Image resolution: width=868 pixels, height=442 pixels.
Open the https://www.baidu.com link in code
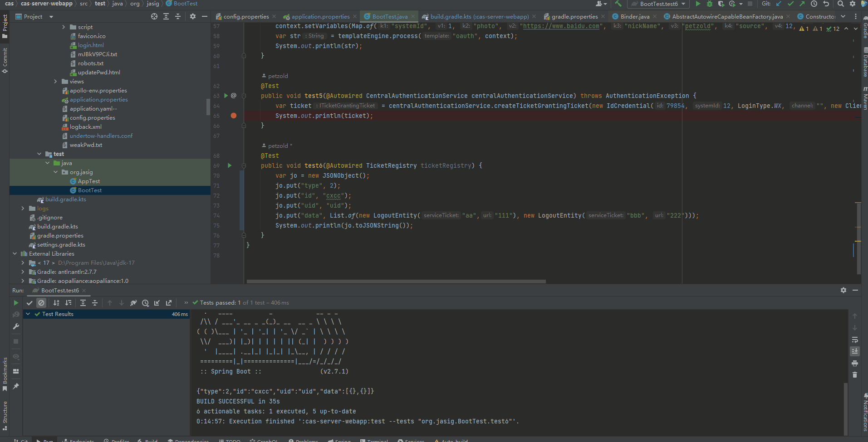point(561,26)
